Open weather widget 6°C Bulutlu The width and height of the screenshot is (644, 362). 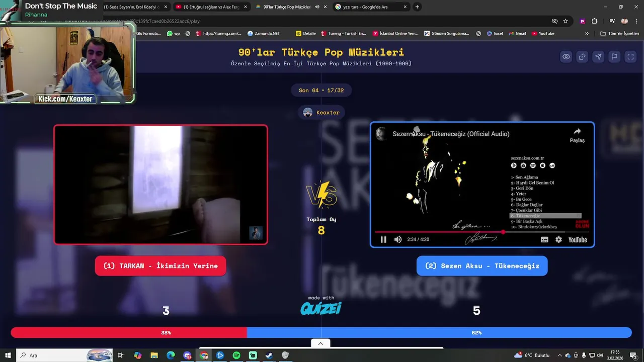(532, 355)
